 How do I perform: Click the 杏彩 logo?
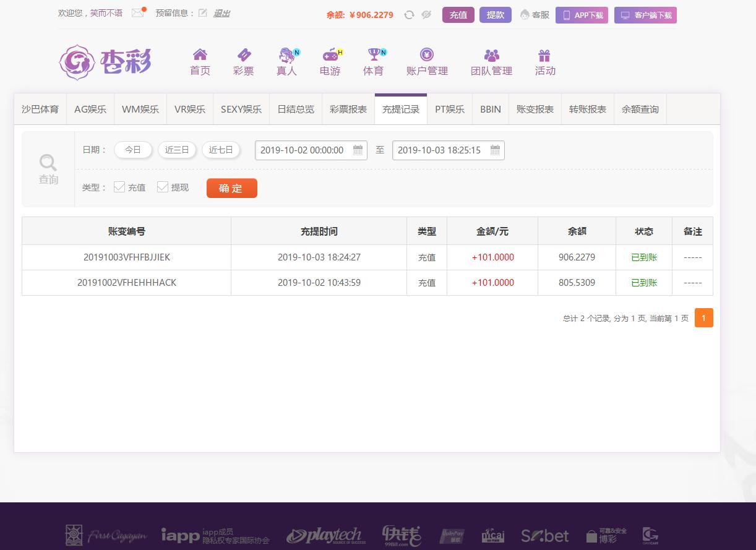[x=105, y=62]
